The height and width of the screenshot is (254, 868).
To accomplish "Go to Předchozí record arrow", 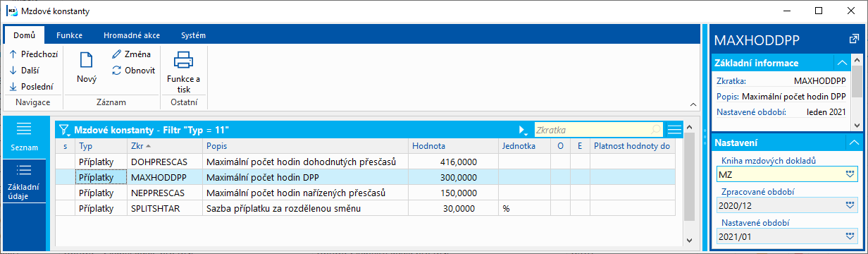I will 13,54.
